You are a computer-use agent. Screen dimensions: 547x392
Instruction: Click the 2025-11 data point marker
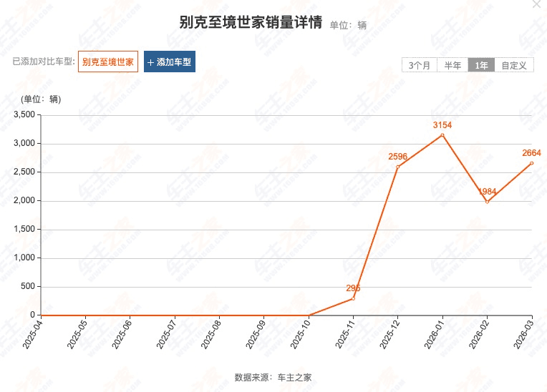[x=353, y=298]
